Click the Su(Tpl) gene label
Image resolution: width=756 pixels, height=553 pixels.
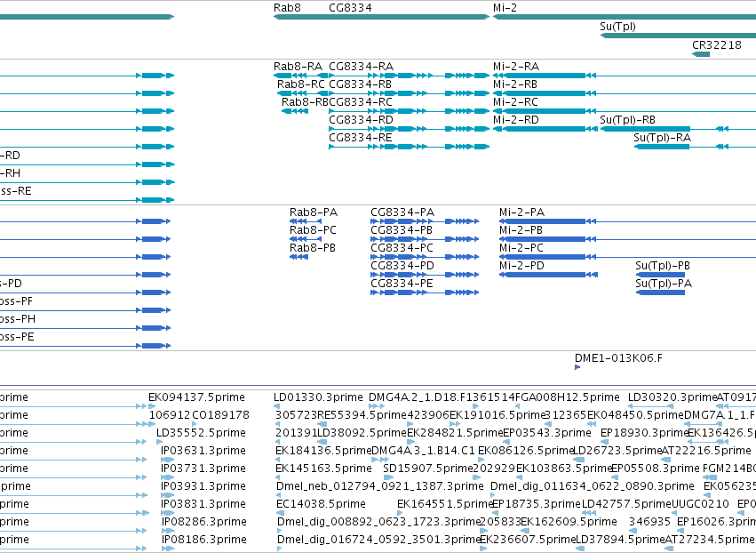pyautogui.click(x=617, y=27)
